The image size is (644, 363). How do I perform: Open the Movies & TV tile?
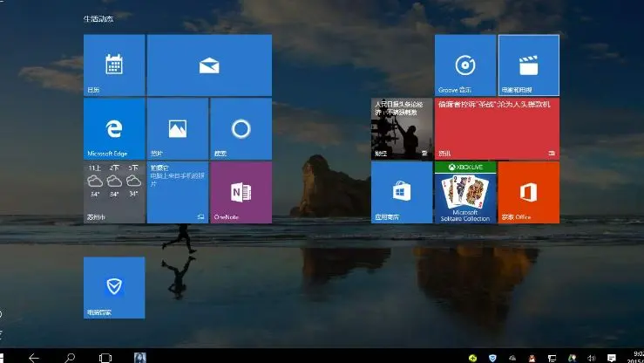[x=529, y=65]
